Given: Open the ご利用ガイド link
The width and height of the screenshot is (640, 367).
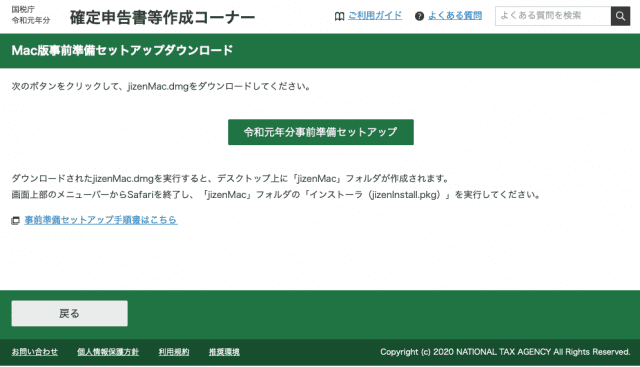Looking at the screenshot, I should pyautogui.click(x=375, y=16).
